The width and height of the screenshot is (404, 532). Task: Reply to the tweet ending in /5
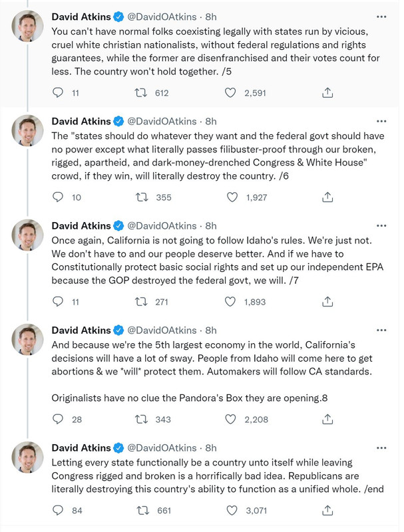point(58,94)
